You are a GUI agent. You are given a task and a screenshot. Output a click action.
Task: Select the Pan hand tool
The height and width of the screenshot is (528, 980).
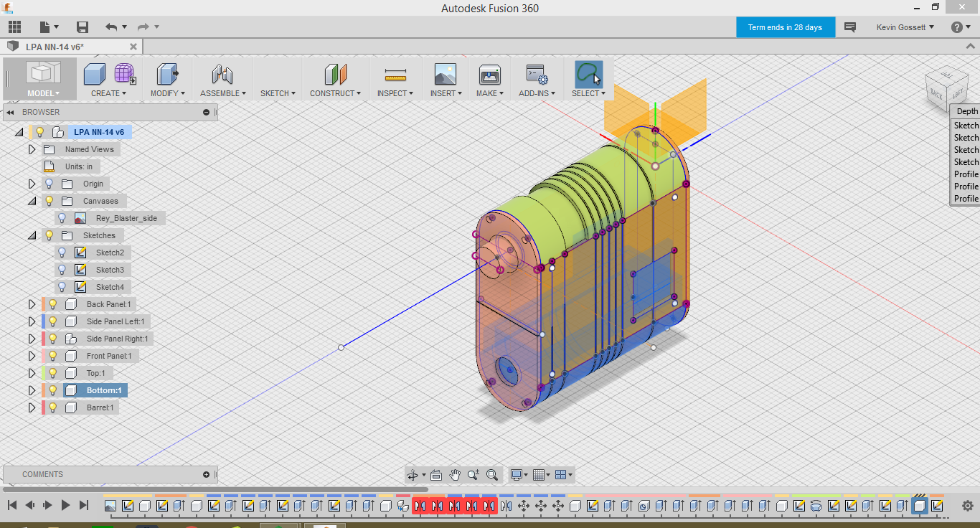click(x=455, y=474)
